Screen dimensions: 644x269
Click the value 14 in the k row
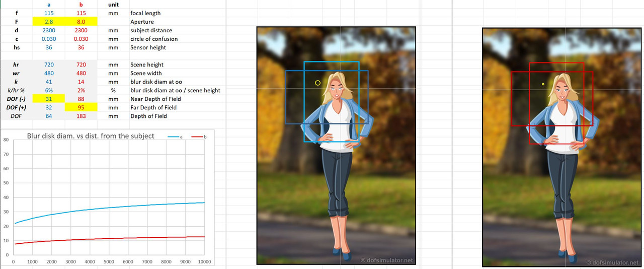click(x=81, y=82)
